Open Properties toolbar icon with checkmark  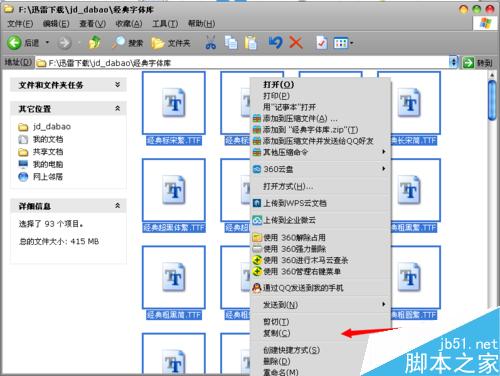321,43
